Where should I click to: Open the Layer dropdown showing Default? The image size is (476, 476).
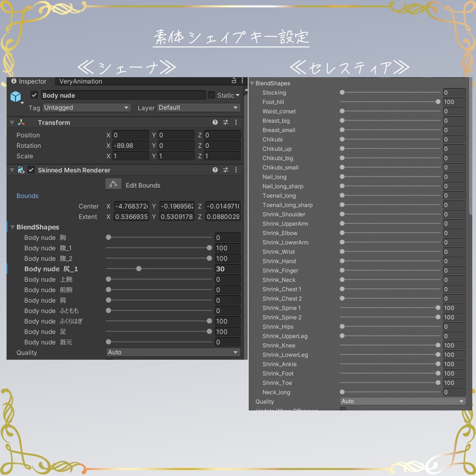coord(198,107)
